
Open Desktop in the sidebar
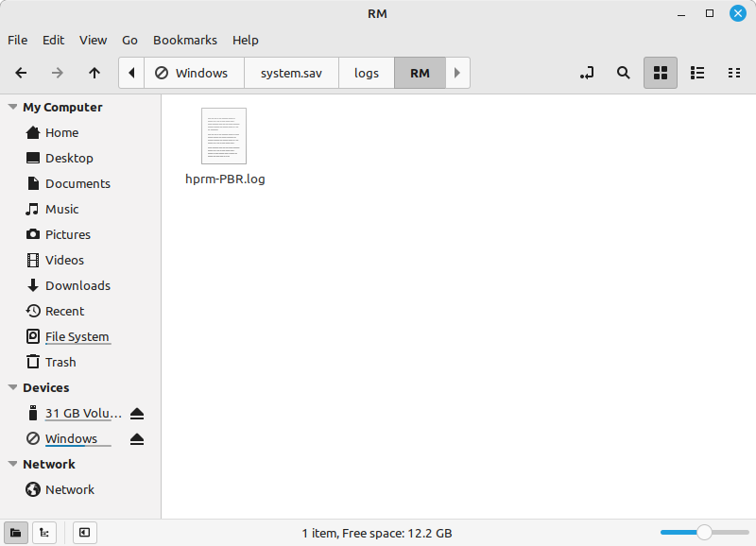[69, 158]
